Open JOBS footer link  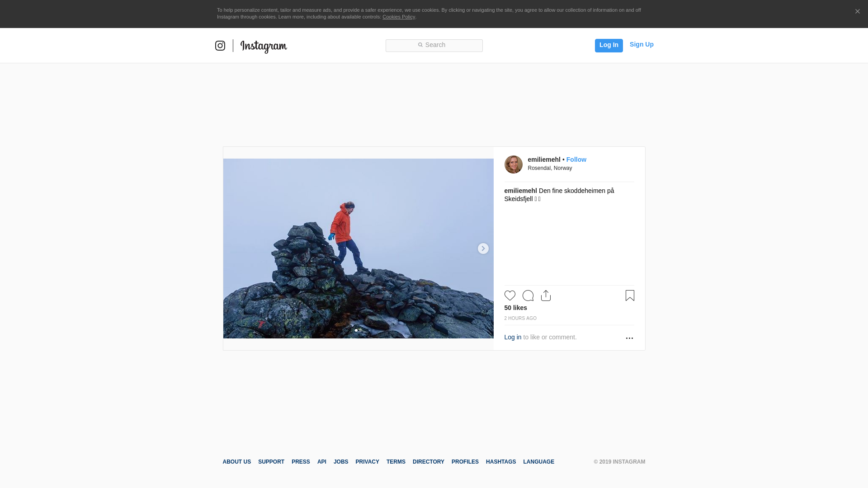[341, 462]
